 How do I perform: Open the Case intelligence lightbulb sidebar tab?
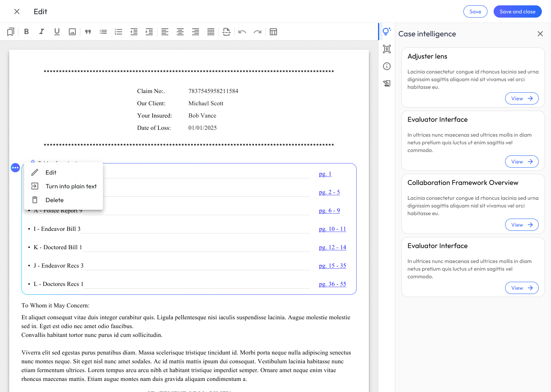pyautogui.click(x=387, y=31)
